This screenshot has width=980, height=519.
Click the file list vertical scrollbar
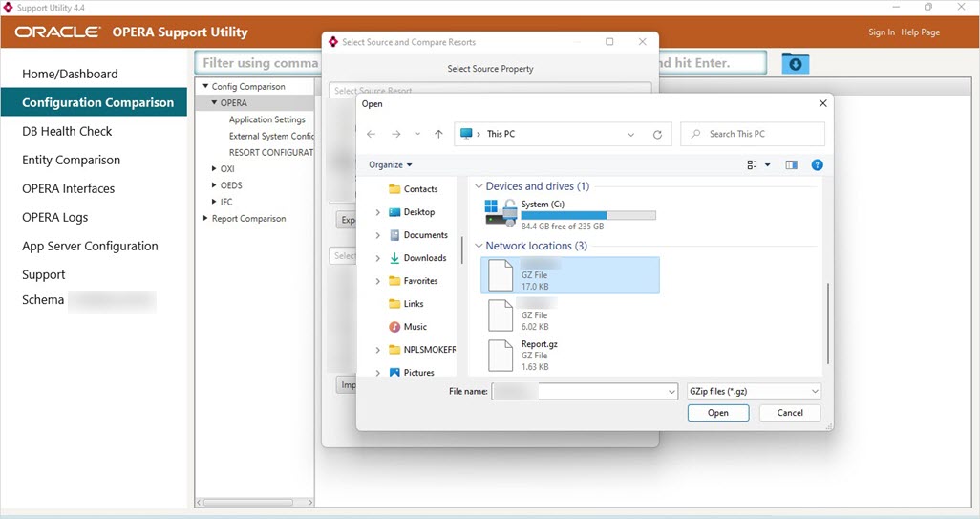pyautogui.click(x=828, y=323)
